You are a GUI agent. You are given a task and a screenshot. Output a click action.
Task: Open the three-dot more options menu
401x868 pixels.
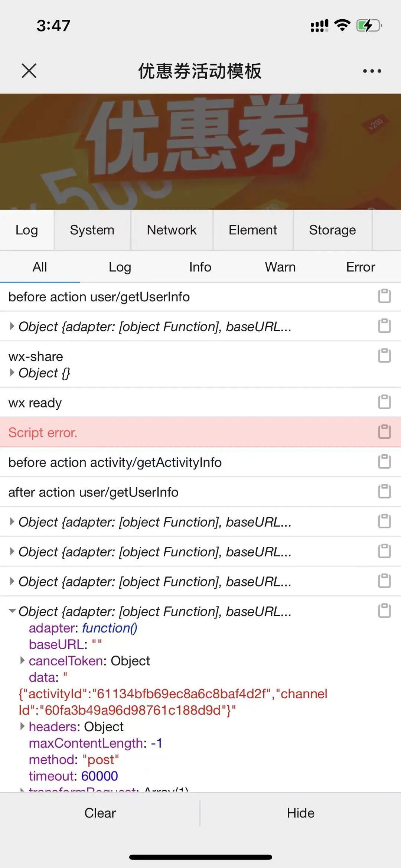[x=372, y=71]
